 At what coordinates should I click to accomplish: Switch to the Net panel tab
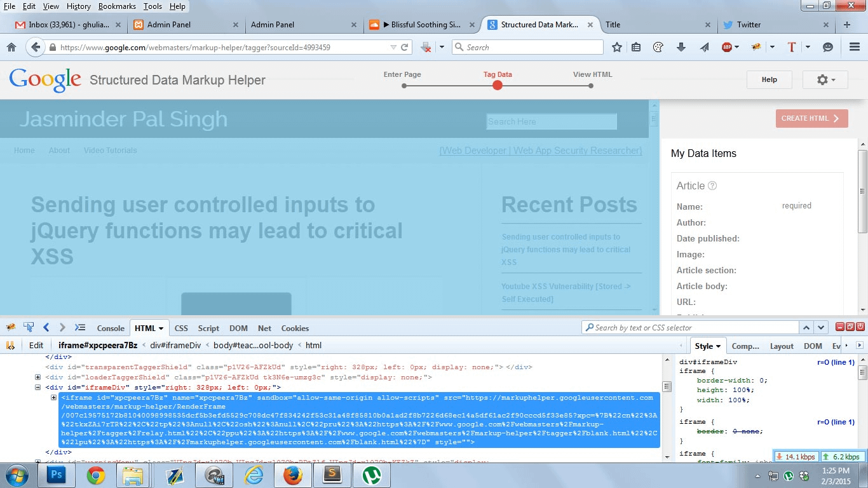click(x=264, y=328)
